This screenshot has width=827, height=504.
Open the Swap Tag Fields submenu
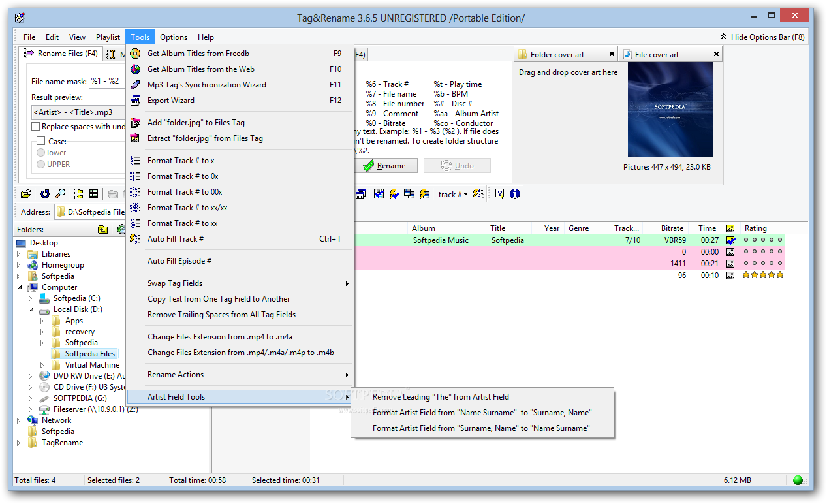pos(240,283)
